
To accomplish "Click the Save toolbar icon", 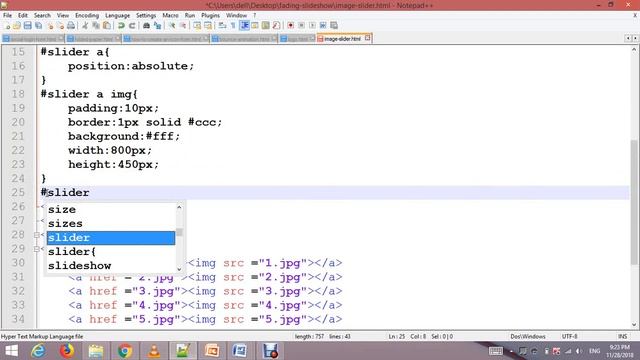I will [28, 25].
